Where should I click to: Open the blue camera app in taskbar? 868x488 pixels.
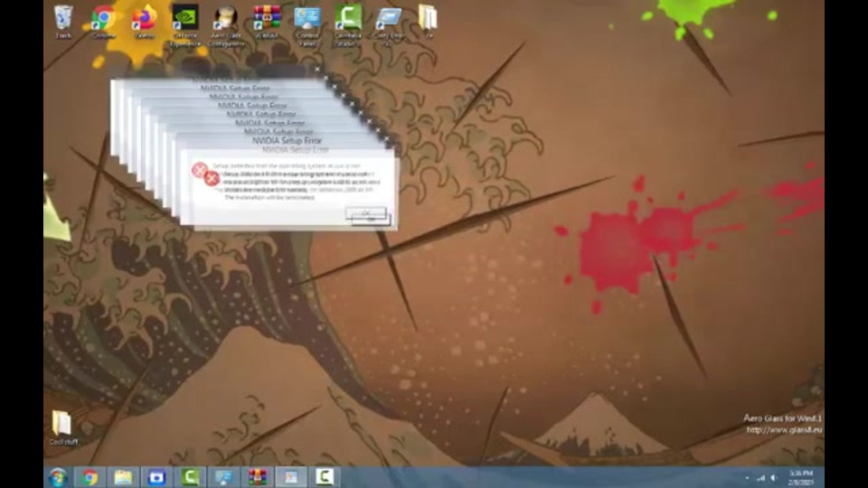tap(156, 477)
